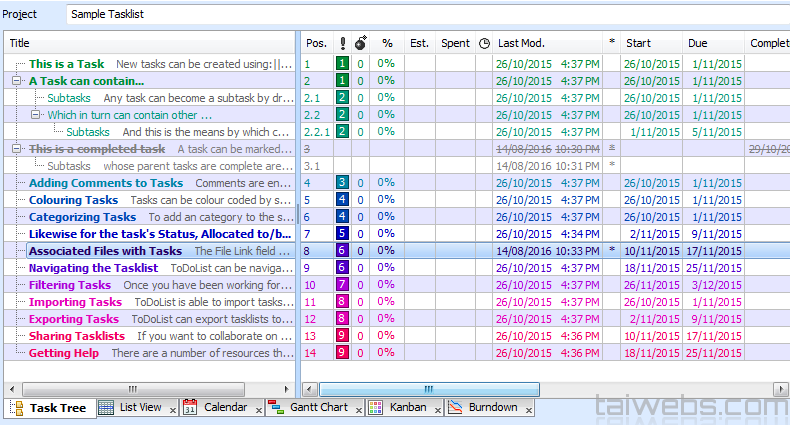The width and height of the screenshot is (790, 425).
Task: Switch to the List View tab
Action: pos(139,407)
